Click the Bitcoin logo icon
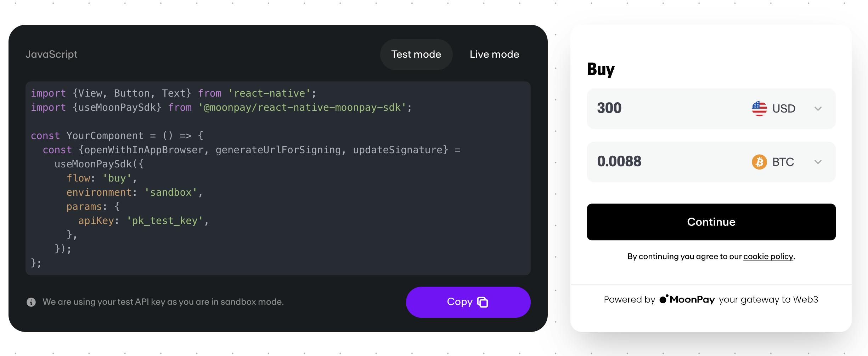868x356 pixels. [x=759, y=162]
